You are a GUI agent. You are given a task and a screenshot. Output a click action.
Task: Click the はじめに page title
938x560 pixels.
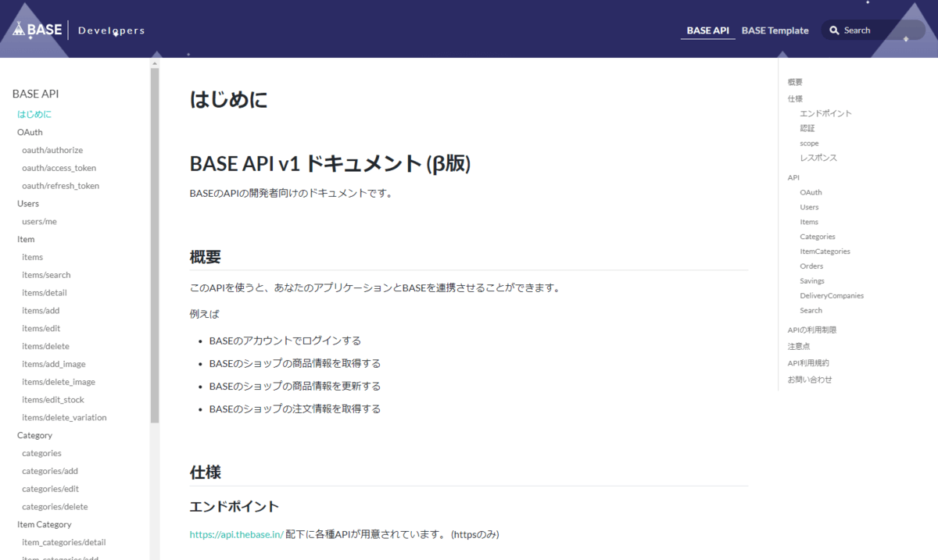click(x=228, y=99)
